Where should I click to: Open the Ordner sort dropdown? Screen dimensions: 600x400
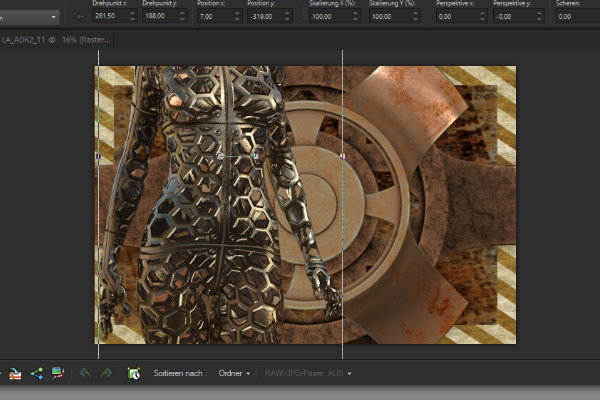click(234, 373)
